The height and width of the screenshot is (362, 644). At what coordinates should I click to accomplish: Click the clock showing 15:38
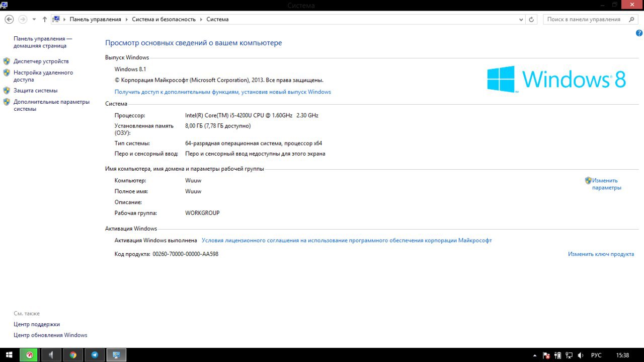[622, 355]
